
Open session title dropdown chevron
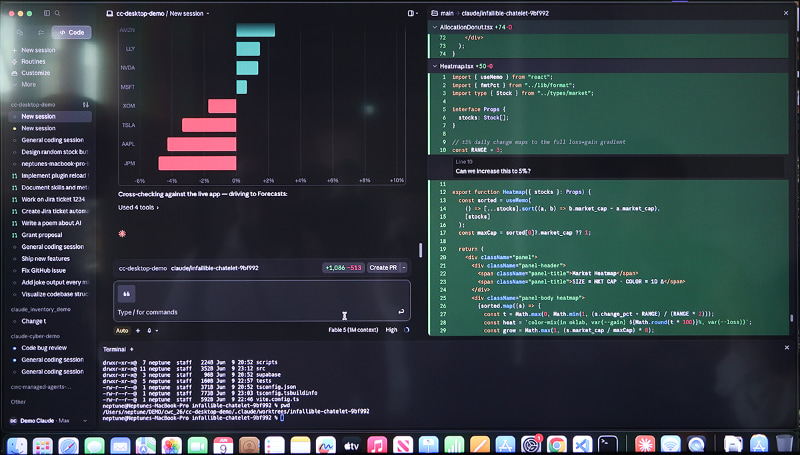208,14
